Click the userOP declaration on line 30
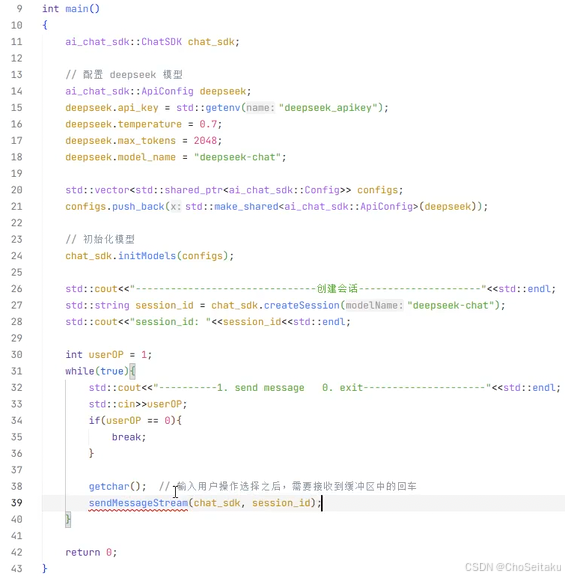The width and height of the screenshot is (565, 578). 106,355
